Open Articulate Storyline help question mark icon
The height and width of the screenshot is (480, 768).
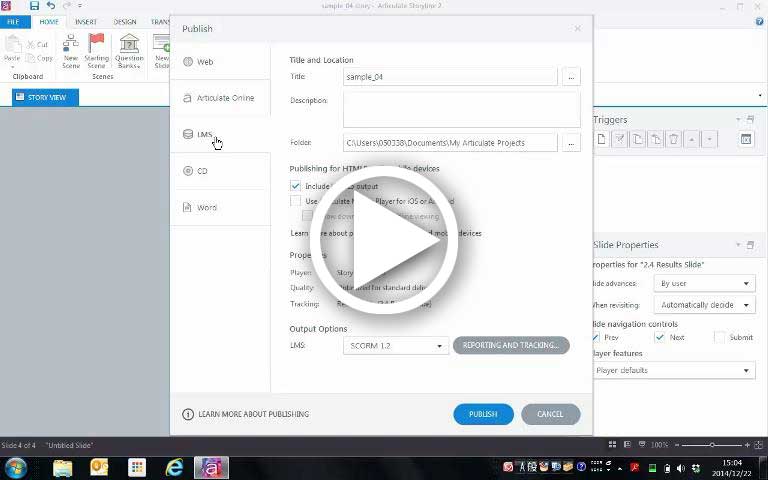(759, 22)
